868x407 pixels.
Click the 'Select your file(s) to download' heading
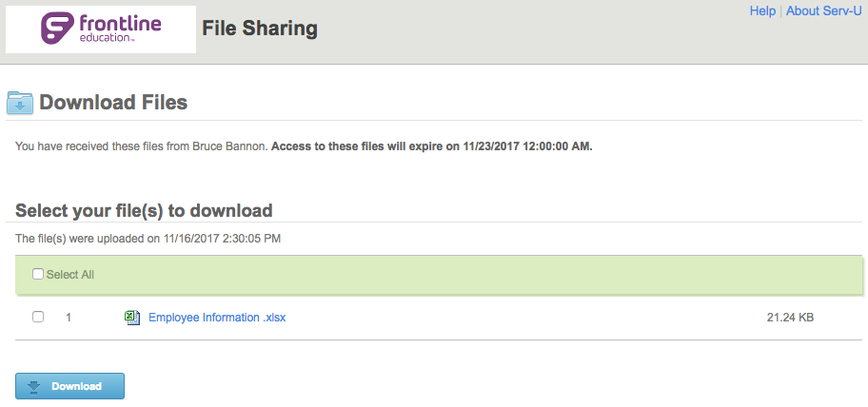pos(144,210)
